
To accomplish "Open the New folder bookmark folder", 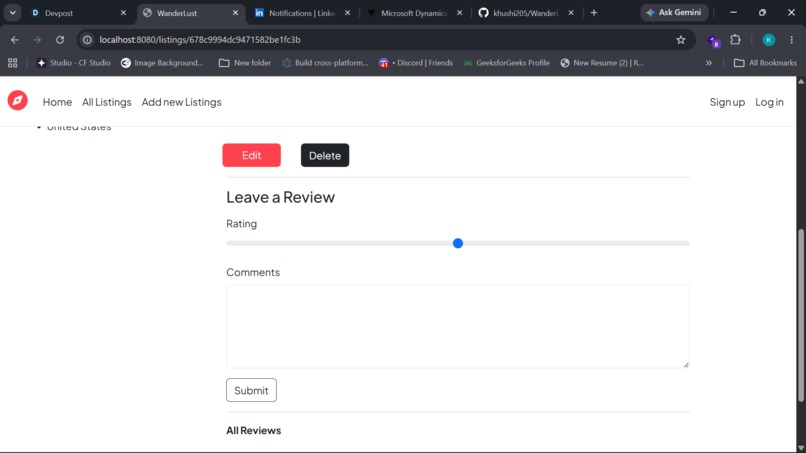I will click(245, 63).
